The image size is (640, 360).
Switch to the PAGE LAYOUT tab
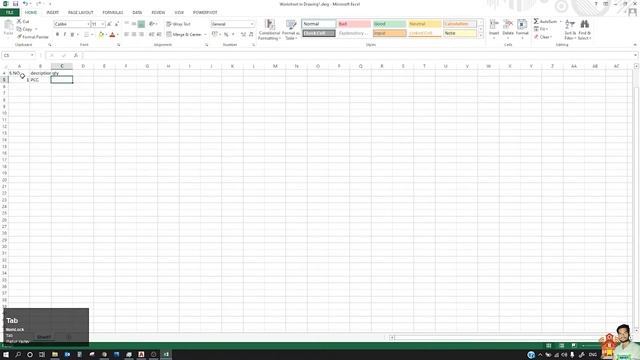81,13
